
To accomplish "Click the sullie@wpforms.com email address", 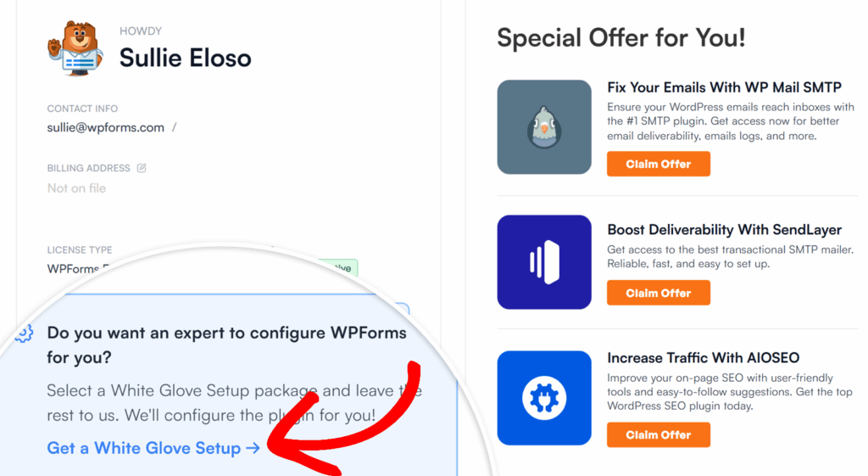I will [x=106, y=127].
